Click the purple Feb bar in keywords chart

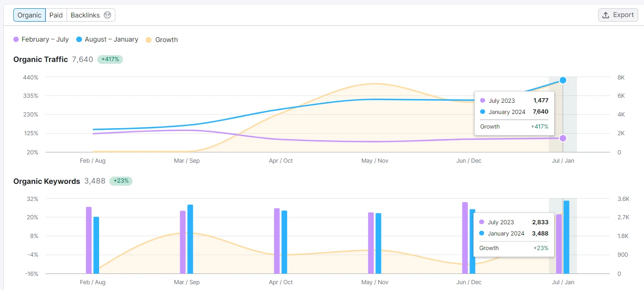coord(89,240)
